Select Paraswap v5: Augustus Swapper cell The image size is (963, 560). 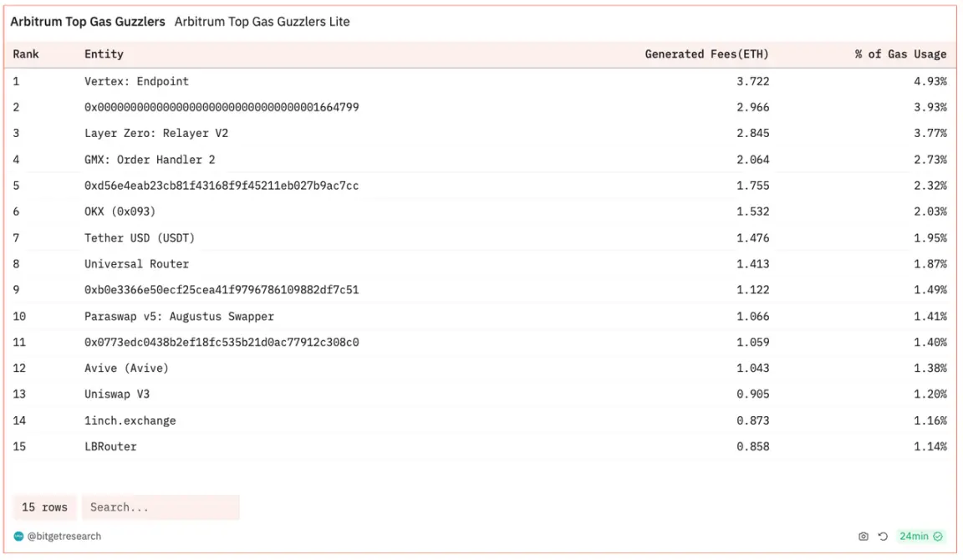[180, 316]
